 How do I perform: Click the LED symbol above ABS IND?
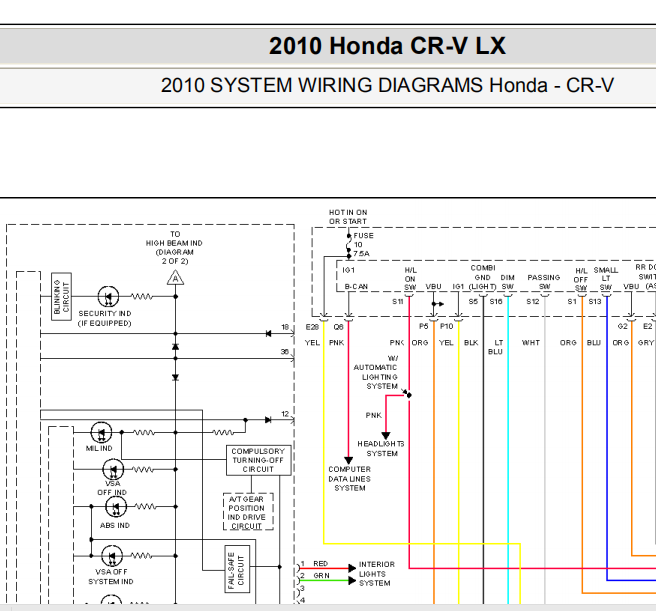point(116,507)
